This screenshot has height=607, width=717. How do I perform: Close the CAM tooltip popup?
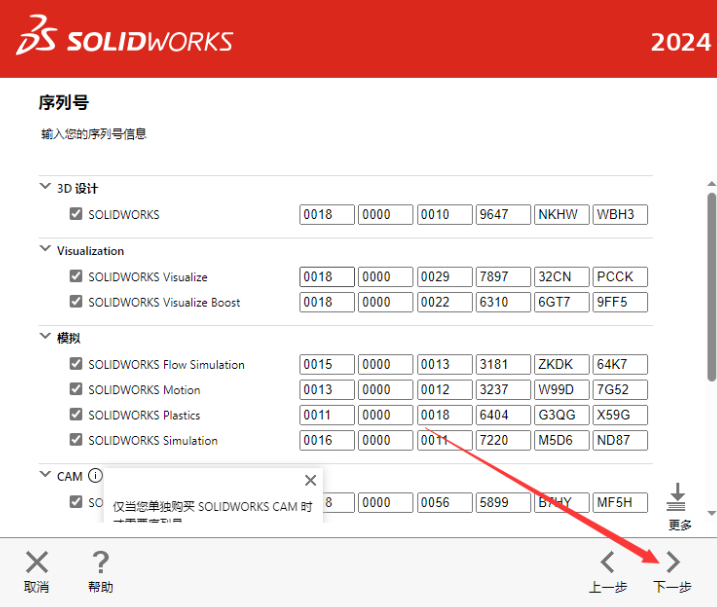coord(310,481)
